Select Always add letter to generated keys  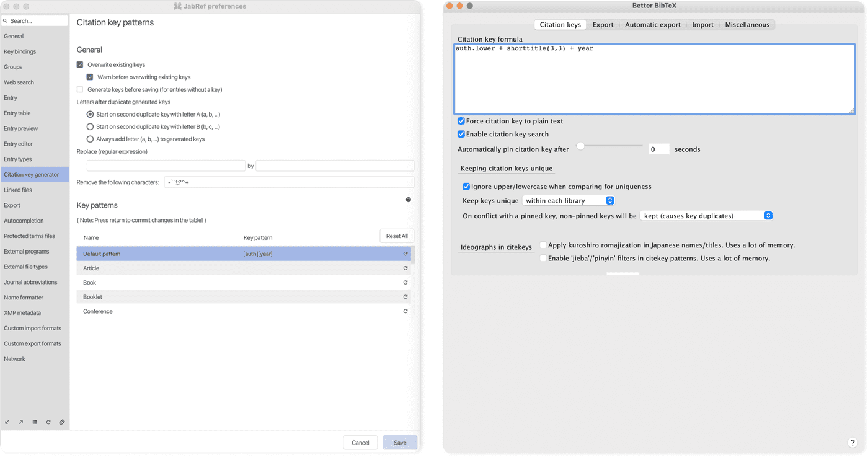coord(89,139)
